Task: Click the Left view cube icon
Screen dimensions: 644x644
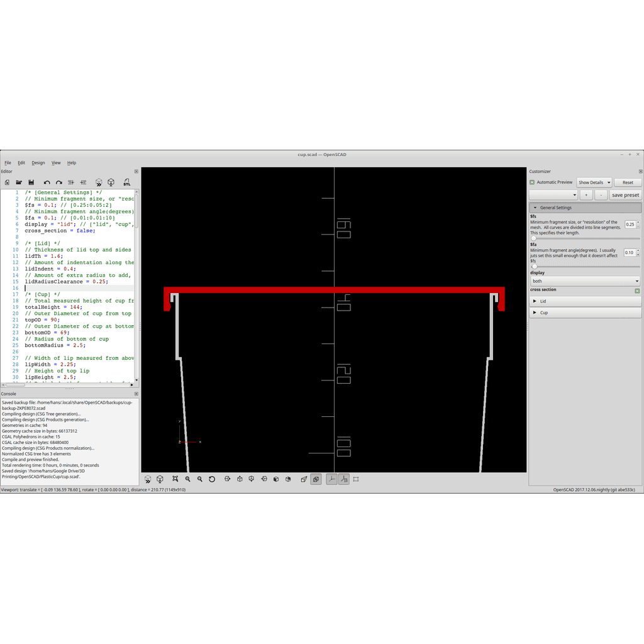Action: 264,479
